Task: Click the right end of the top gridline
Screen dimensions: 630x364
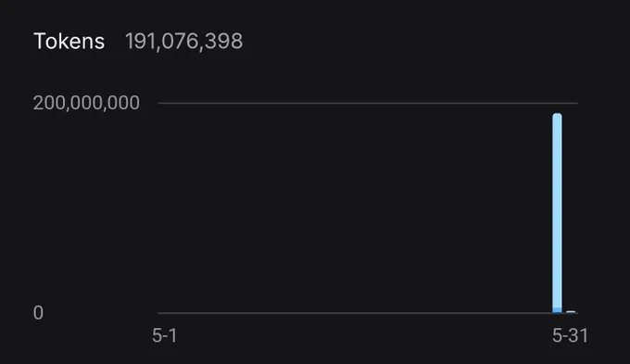Action: 575,103
